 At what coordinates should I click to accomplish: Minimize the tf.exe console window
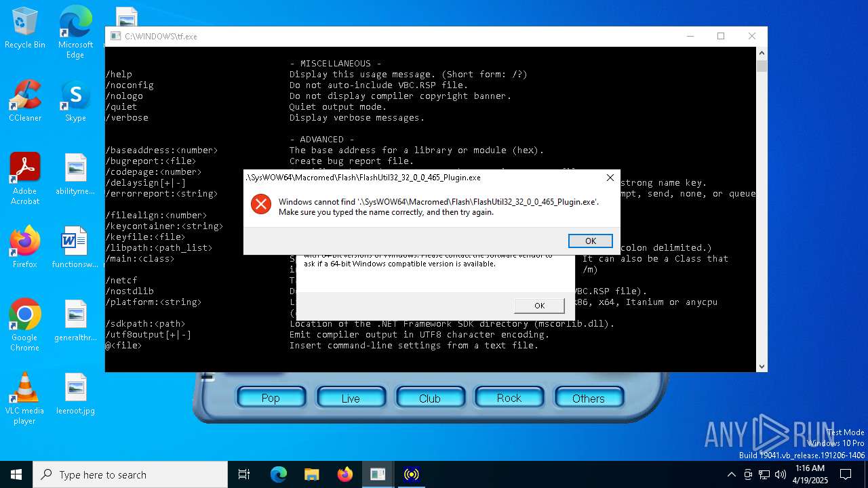pos(690,37)
